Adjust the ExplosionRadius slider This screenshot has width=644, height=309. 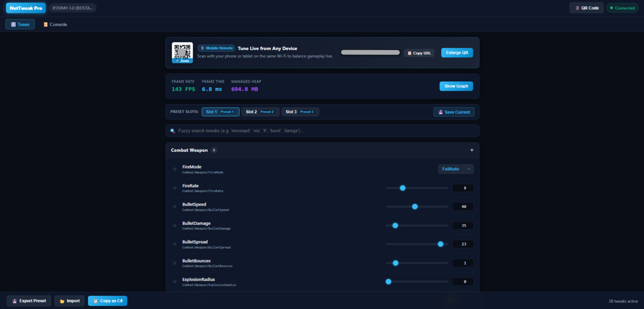[416, 282]
